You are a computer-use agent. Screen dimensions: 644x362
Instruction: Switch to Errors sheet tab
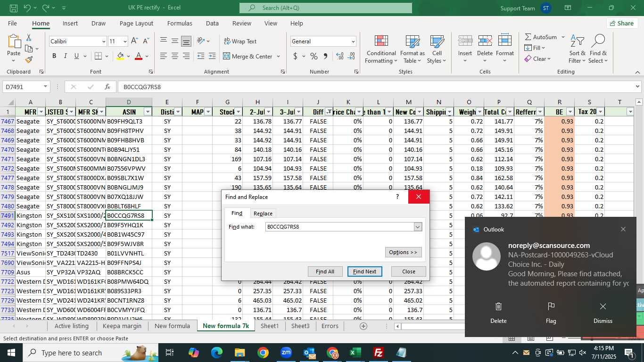point(330,326)
